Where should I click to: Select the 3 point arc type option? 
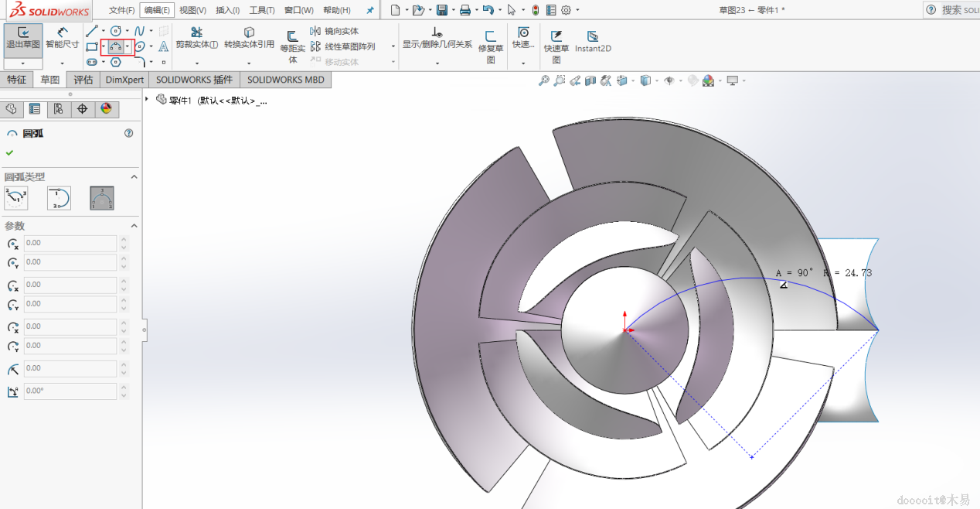click(x=102, y=199)
